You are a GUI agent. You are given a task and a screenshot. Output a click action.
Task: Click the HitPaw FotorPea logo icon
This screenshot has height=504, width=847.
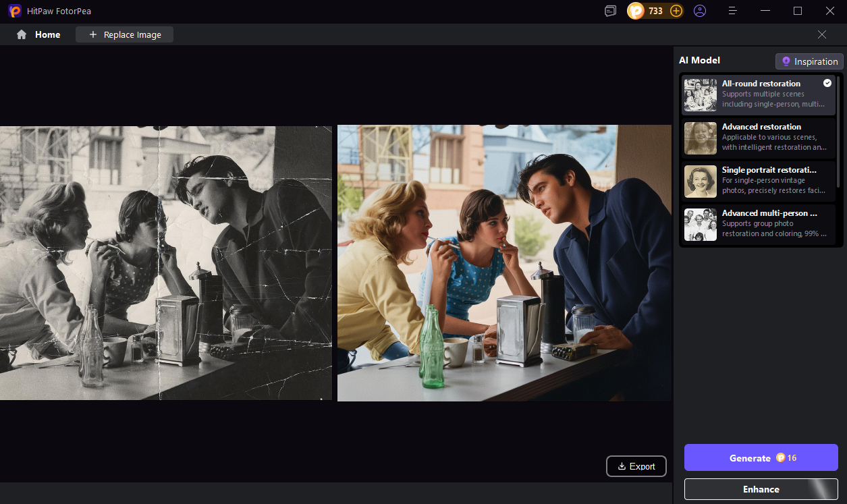pyautogui.click(x=14, y=11)
